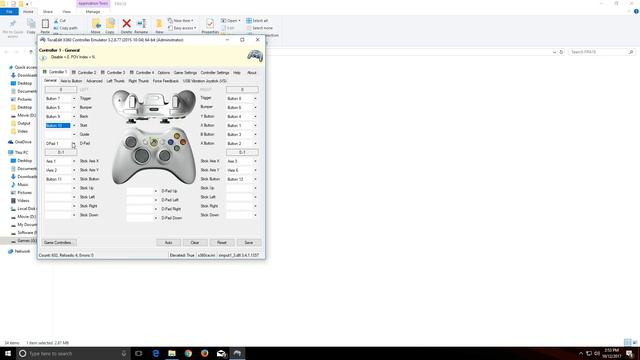Screen dimensions: 640x360
Task: Switch to the Advanced sub-tab
Action: (x=94, y=81)
